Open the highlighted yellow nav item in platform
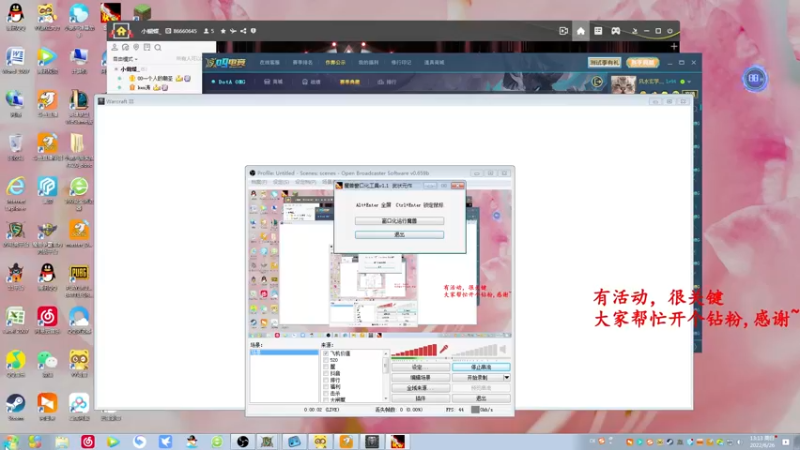The image size is (800, 450). coord(335,62)
